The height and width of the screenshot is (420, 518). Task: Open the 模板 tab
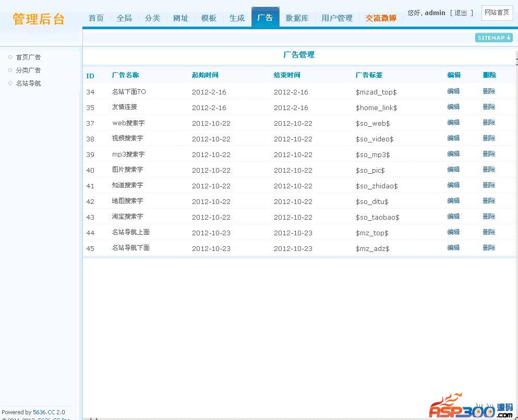click(x=209, y=18)
